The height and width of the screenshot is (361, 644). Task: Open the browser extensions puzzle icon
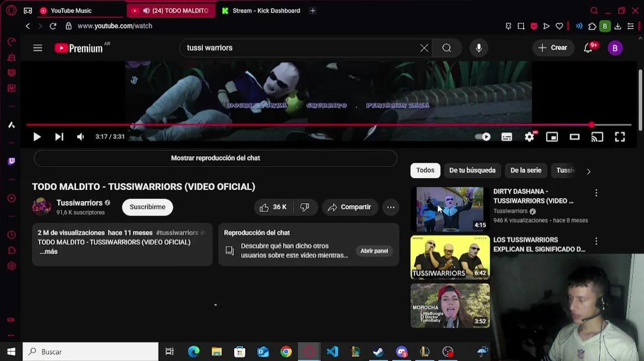[592, 26]
